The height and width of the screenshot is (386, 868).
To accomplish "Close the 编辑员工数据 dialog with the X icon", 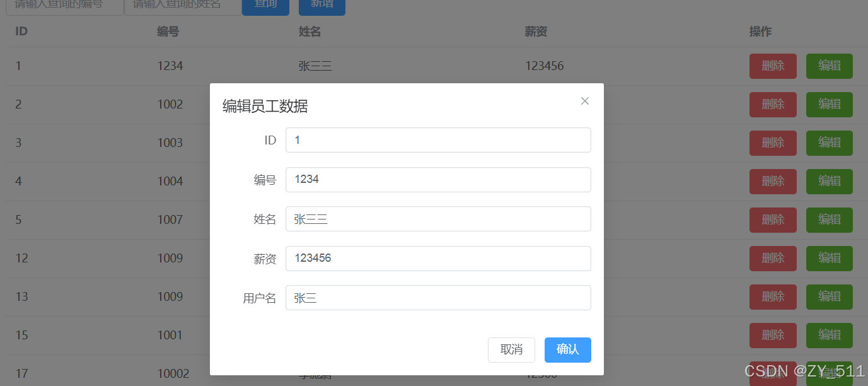I will click(585, 101).
